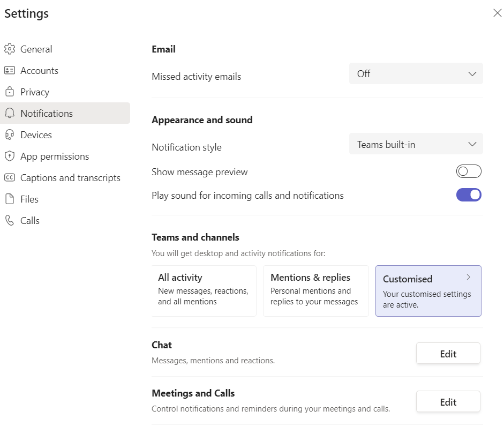Viewport: 504px width, 426px height.
Task: Open Calls using the phone icon
Action: pyautogui.click(x=10, y=221)
